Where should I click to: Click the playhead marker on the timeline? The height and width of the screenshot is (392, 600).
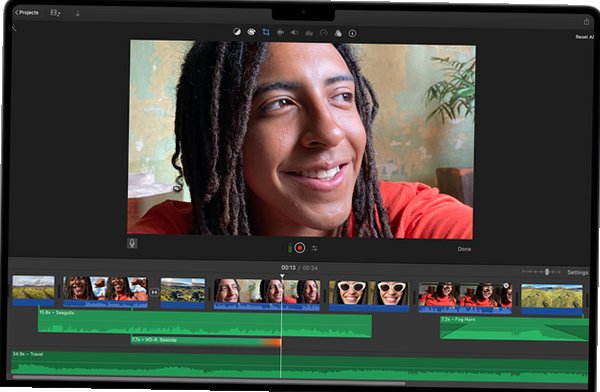pos(282,276)
